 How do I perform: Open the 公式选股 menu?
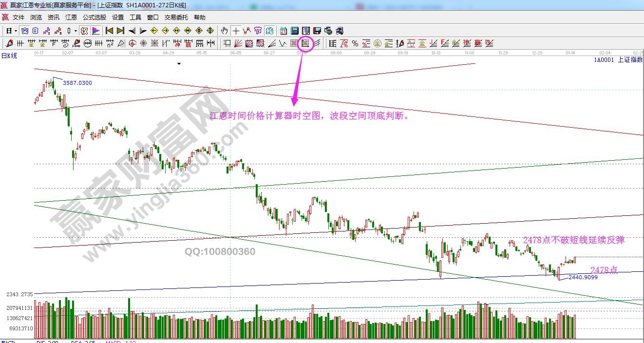(x=94, y=17)
